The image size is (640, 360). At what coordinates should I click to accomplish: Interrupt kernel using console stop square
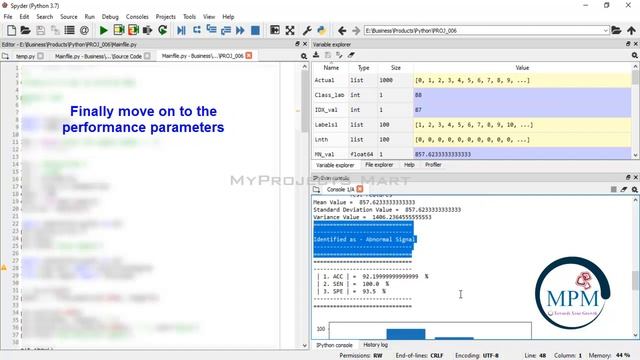pyautogui.click(x=613, y=189)
